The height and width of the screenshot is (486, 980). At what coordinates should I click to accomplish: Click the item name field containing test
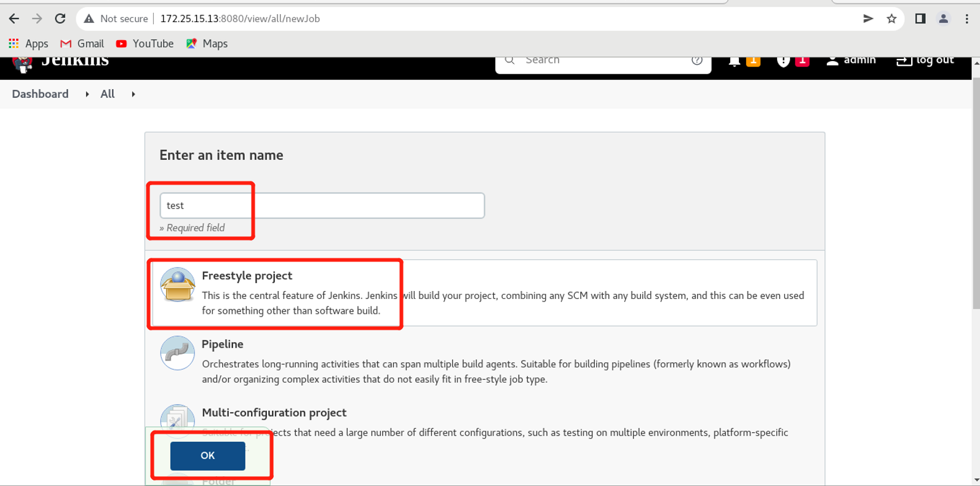(x=322, y=205)
